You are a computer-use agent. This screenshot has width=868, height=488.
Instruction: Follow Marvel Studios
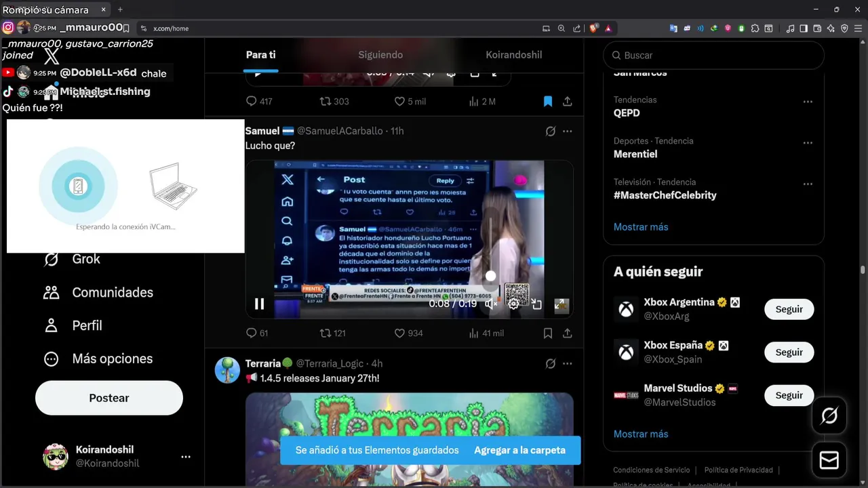(x=789, y=395)
